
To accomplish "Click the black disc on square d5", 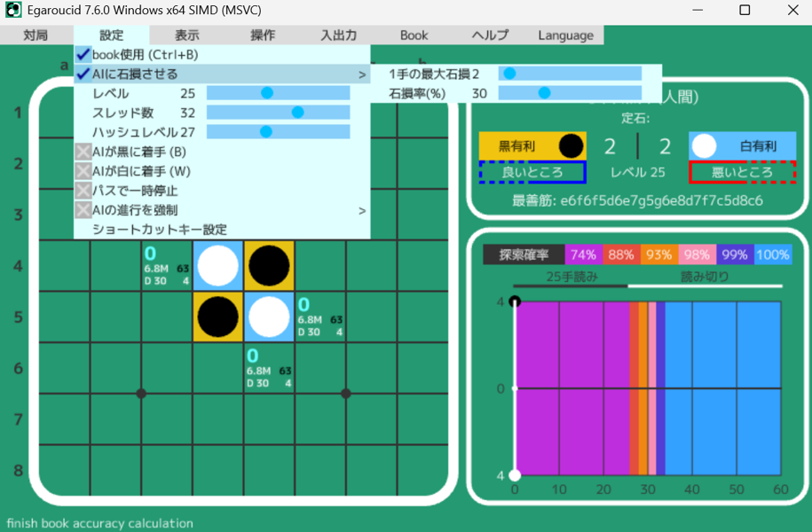I will (218, 317).
